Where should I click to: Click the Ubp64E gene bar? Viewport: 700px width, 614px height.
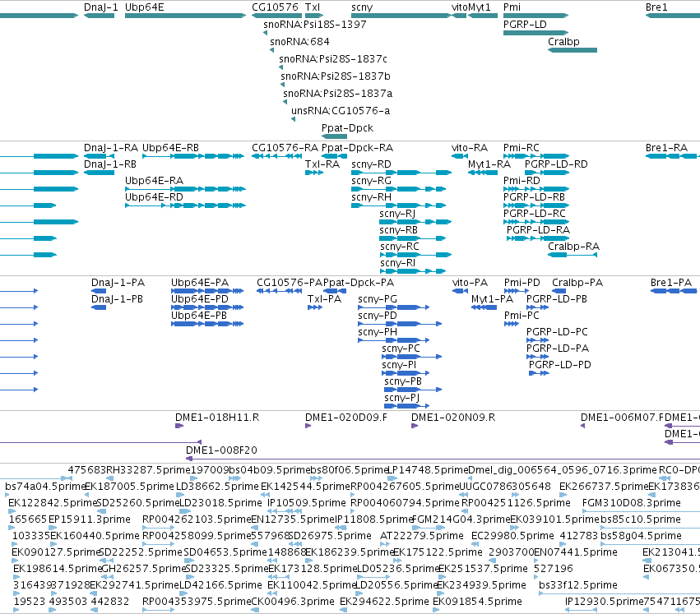coord(185,16)
